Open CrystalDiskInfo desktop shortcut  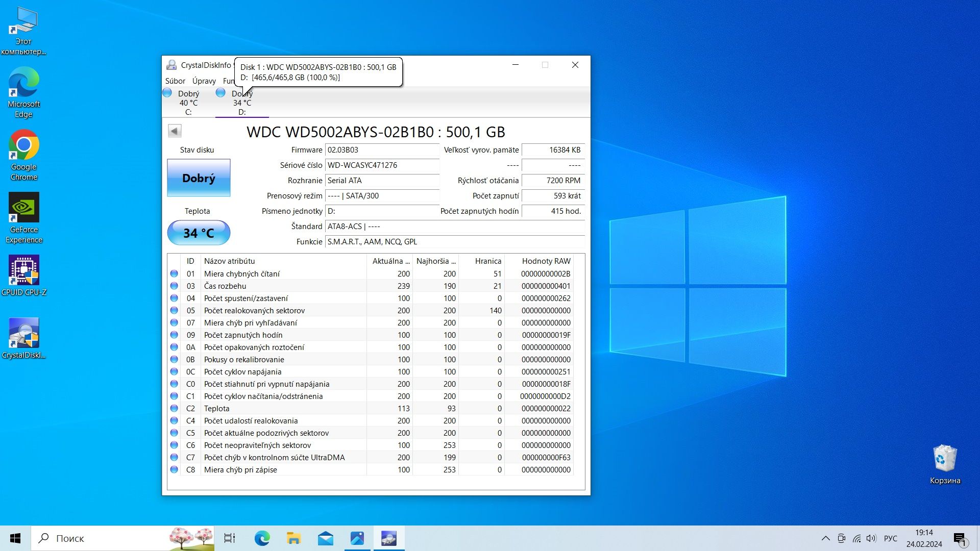coord(23,339)
